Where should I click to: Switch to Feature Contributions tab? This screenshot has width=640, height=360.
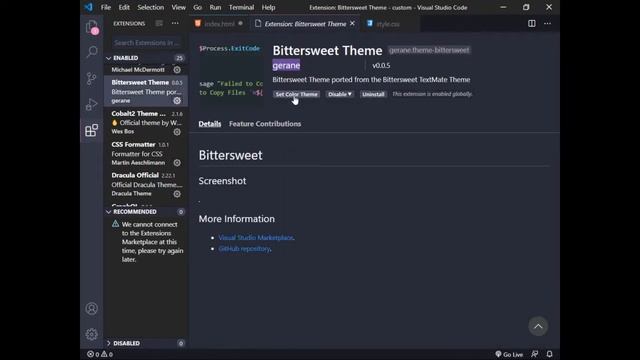[265, 124]
